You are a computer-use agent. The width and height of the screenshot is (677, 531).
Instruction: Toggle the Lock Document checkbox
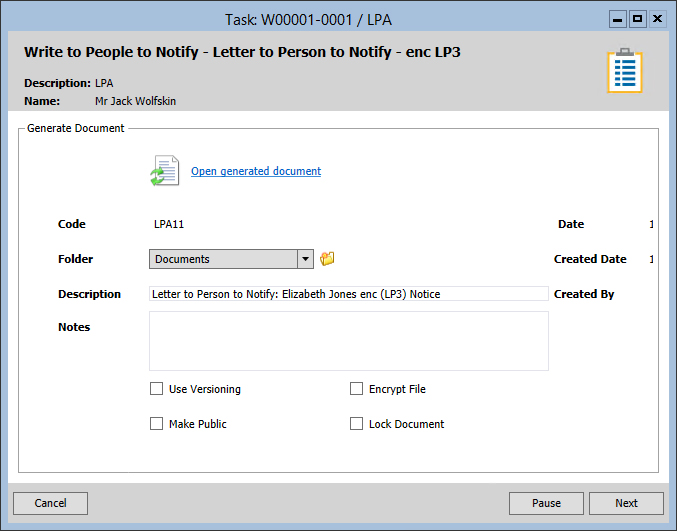point(356,424)
